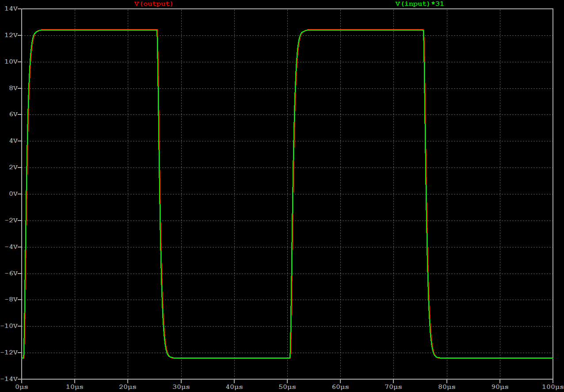Click the 14V vertical axis label
564x392 pixels.
[11, 9]
